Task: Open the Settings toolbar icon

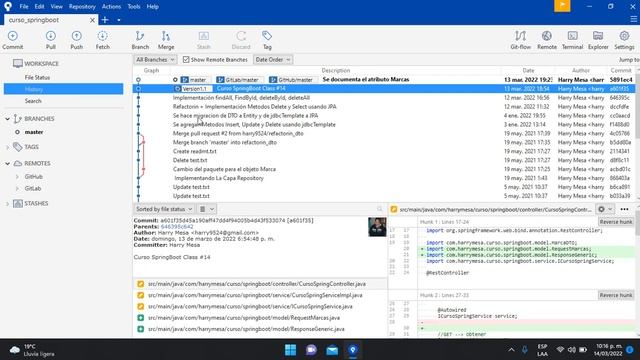Action: coord(624,40)
